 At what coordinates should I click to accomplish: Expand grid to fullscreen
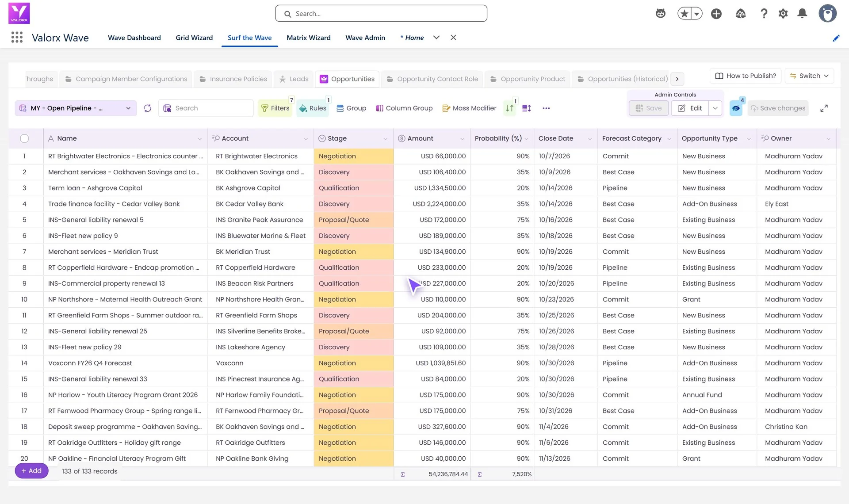[x=824, y=108]
